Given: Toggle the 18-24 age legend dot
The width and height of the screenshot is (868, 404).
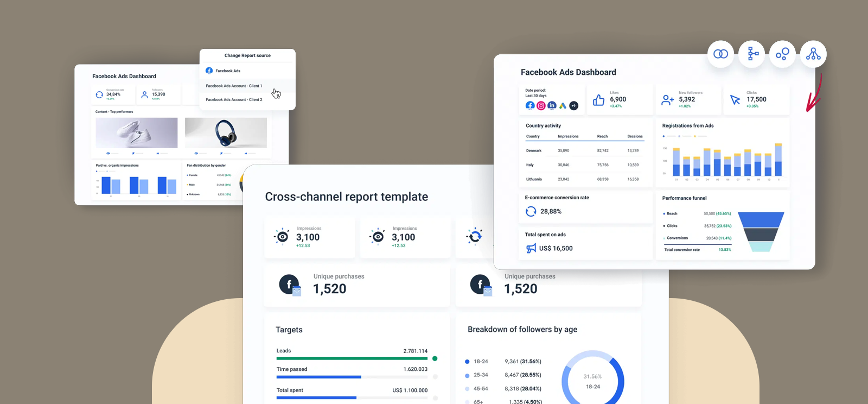Looking at the screenshot, I should tap(467, 362).
